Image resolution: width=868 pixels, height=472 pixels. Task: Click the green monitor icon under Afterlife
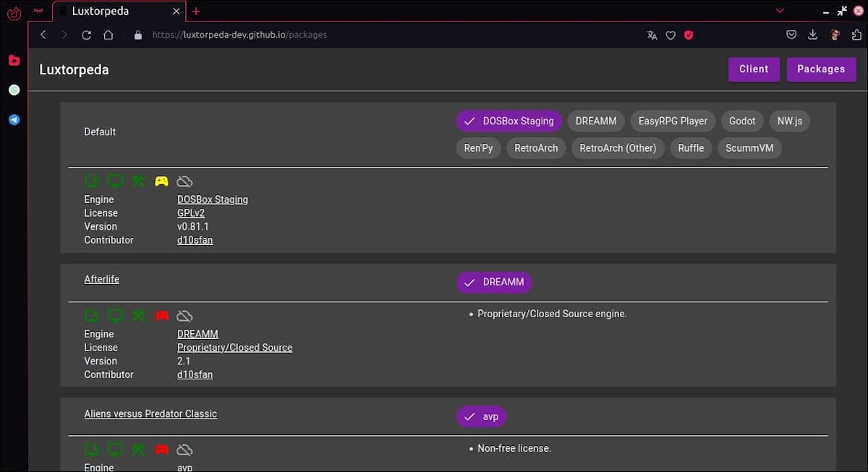[115, 316]
